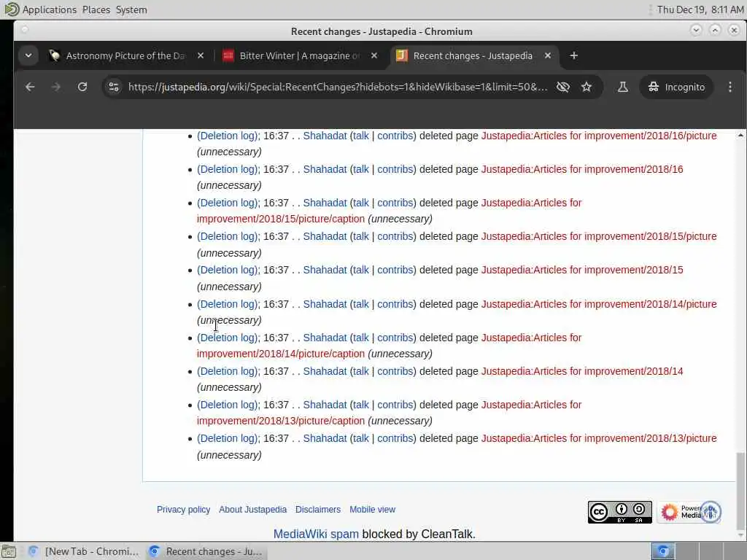
Task: Click the window menu dot in title bar
Action: pyautogui.click(x=24, y=30)
